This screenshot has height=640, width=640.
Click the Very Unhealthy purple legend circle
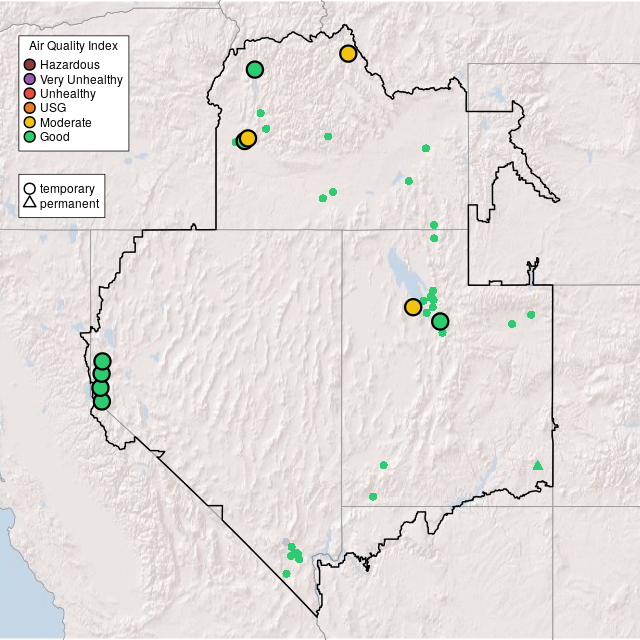click(x=31, y=79)
